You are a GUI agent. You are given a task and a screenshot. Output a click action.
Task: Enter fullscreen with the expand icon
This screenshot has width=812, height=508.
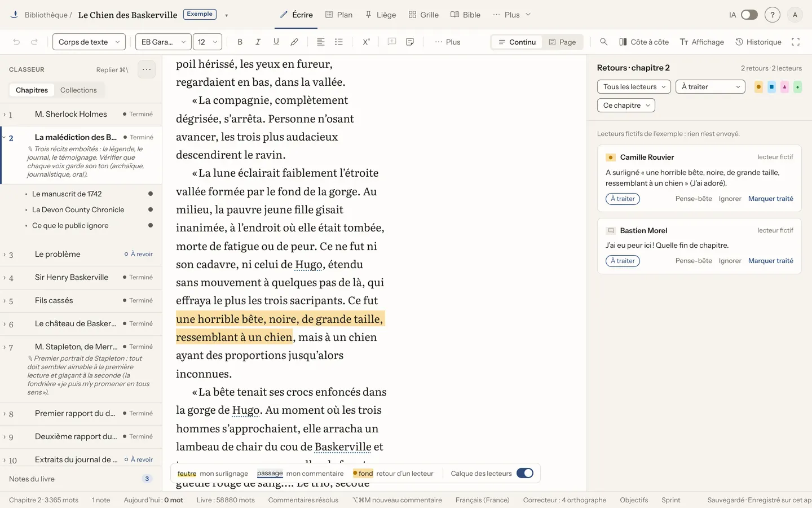(796, 42)
